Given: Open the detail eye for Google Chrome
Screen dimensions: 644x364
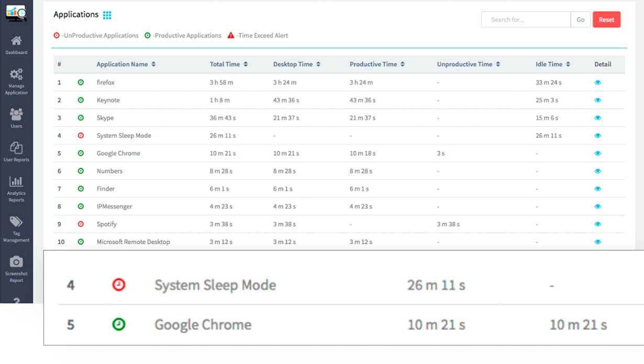Looking at the screenshot, I should click(597, 153).
